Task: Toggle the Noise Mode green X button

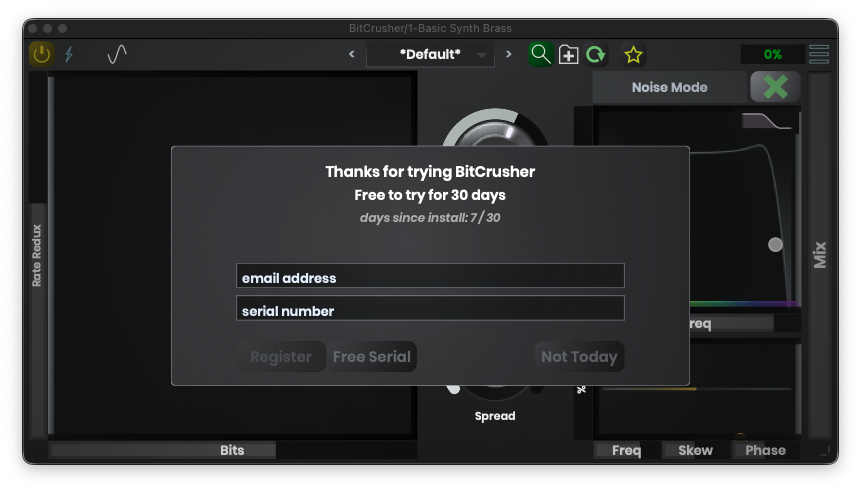Action: click(x=775, y=87)
